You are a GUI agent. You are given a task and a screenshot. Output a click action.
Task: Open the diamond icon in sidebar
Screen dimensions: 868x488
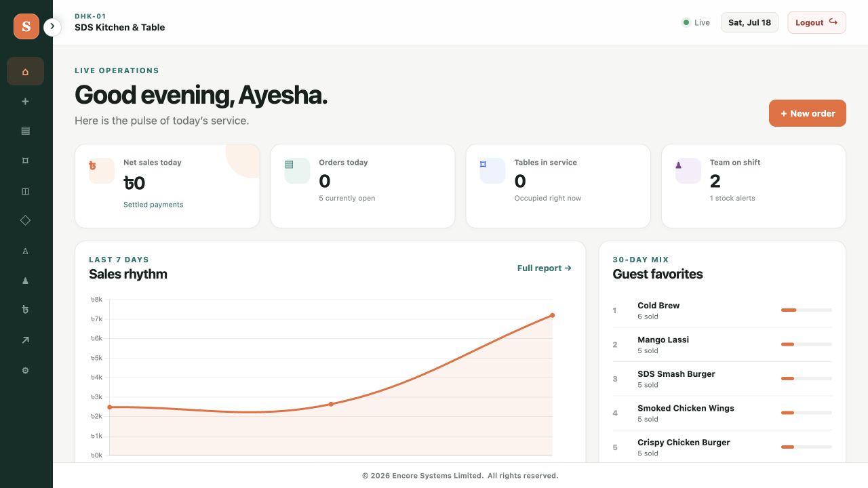point(26,220)
